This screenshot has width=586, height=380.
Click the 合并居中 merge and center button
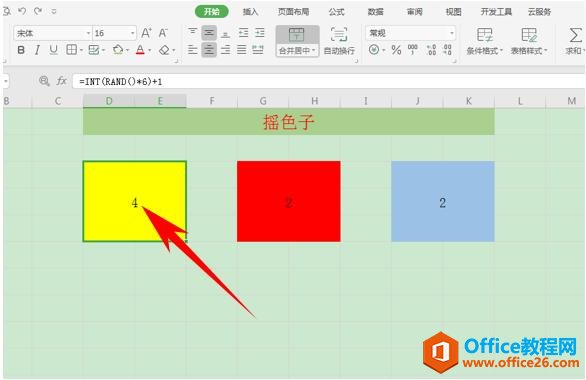pos(297,41)
